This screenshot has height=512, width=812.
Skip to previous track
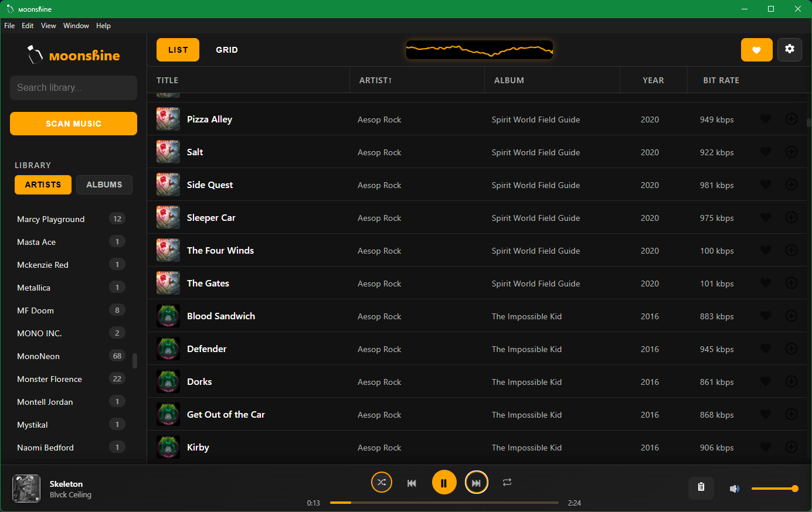[x=412, y=483]
